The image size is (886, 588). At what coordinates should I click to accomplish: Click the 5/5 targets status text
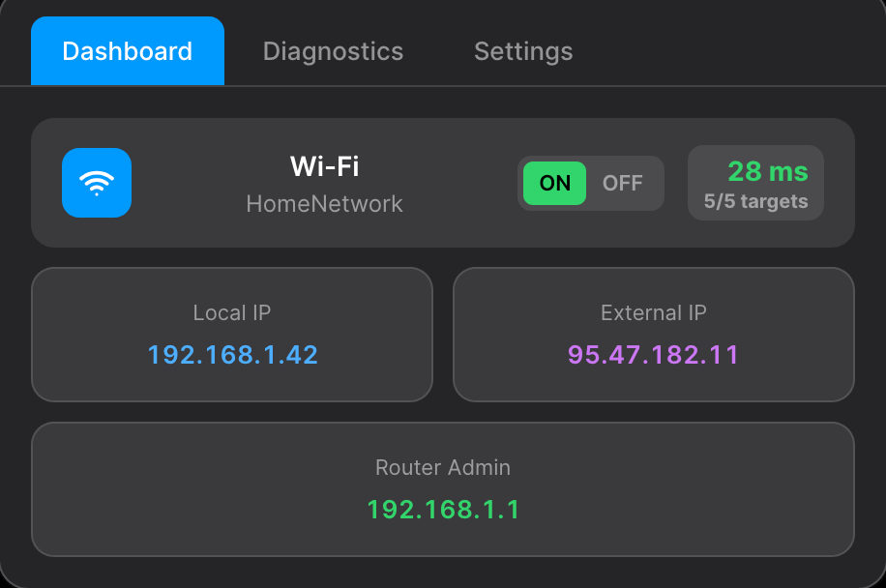click(755, 202)
